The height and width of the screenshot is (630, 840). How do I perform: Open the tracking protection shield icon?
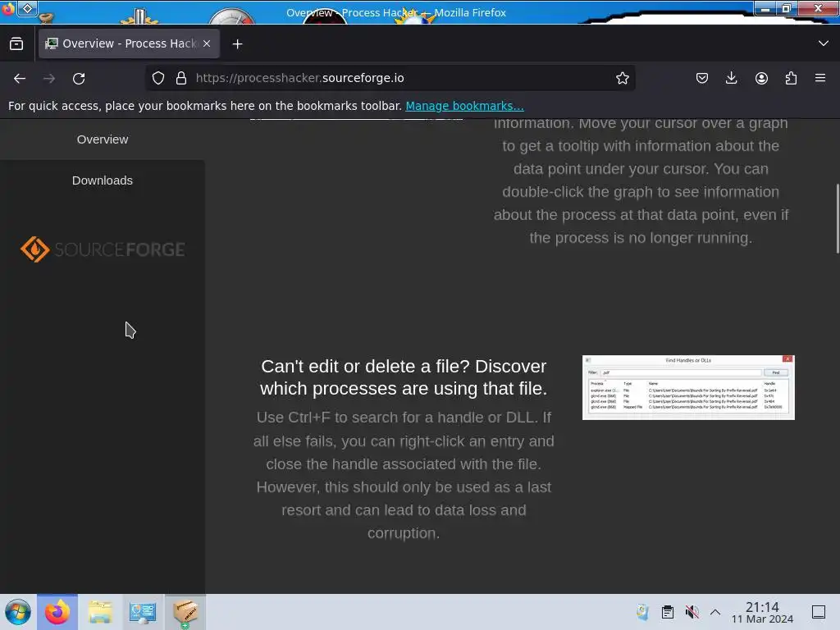pyautogui.click(x=158, y=78)
